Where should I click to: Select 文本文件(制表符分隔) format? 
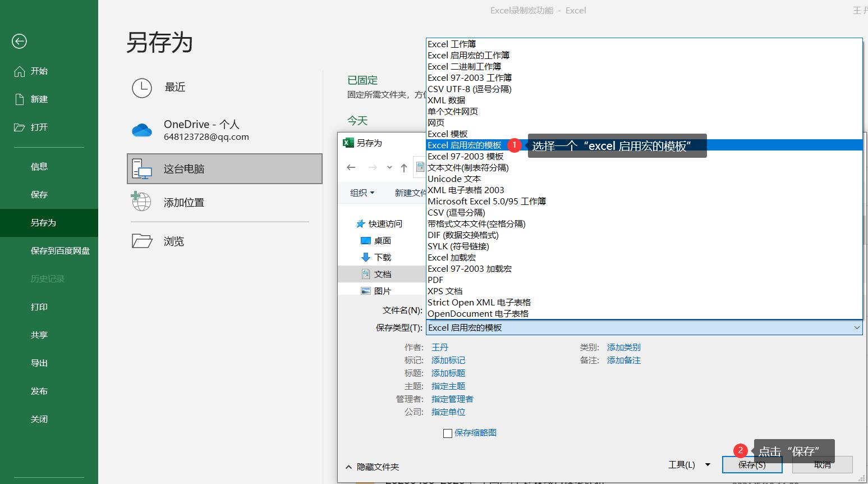coord(644,167)
